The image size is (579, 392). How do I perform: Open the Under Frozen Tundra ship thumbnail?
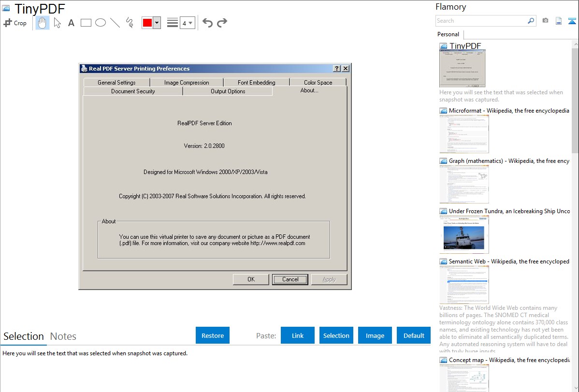[x=464, y=234]
